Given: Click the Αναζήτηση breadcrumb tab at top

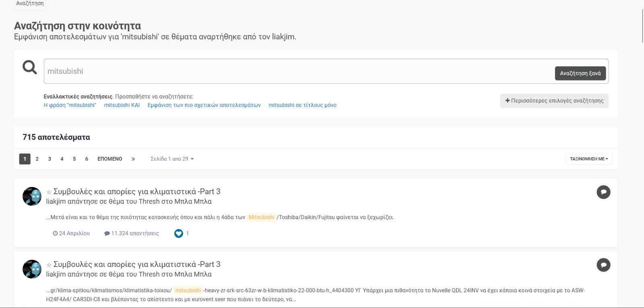Looking at the screenshot, I should pos(30,4).
